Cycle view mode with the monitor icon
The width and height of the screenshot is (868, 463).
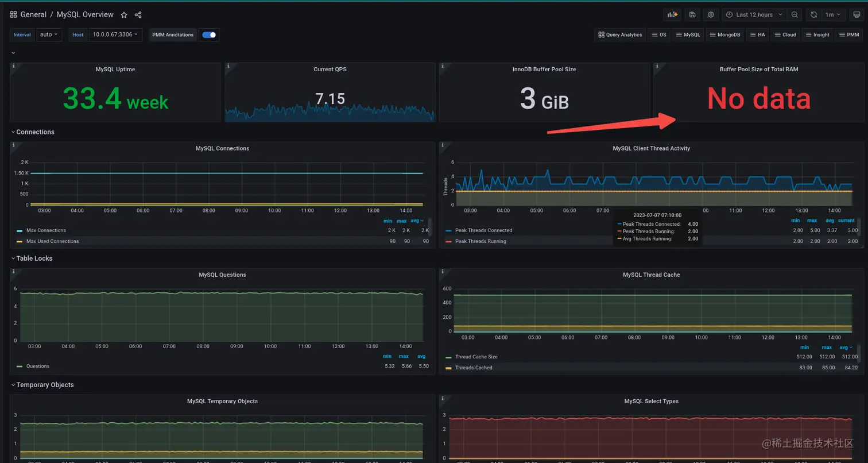point(857,15)
